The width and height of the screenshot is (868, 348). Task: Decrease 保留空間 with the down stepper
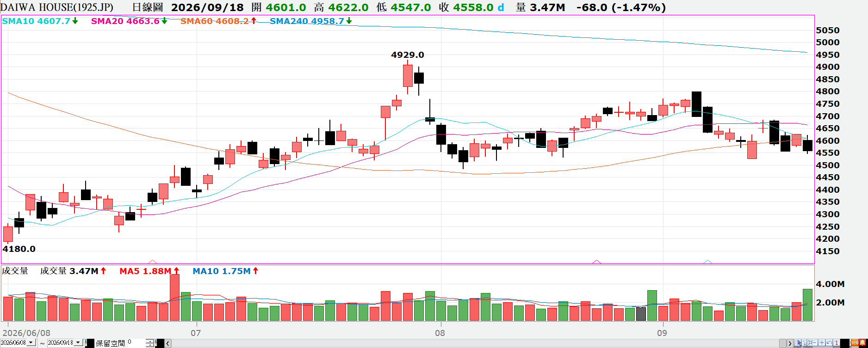click(x=150, y=345)
